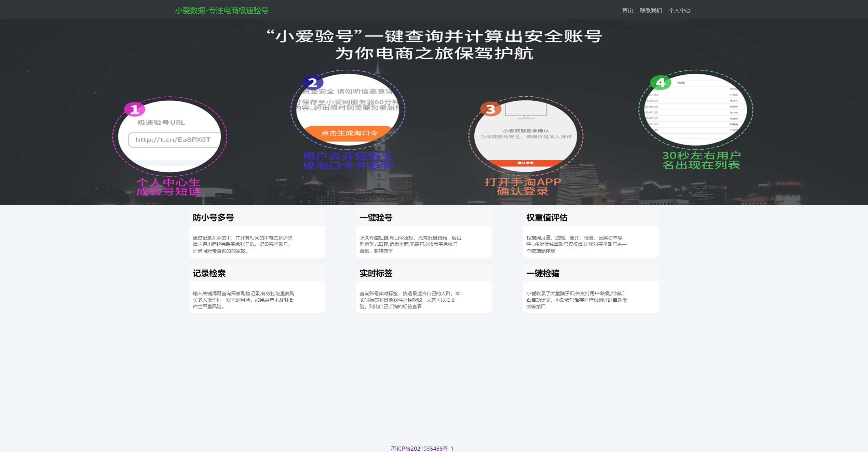
Task: Select the 一键检骗 feature card heading
Action: point(543,273)
